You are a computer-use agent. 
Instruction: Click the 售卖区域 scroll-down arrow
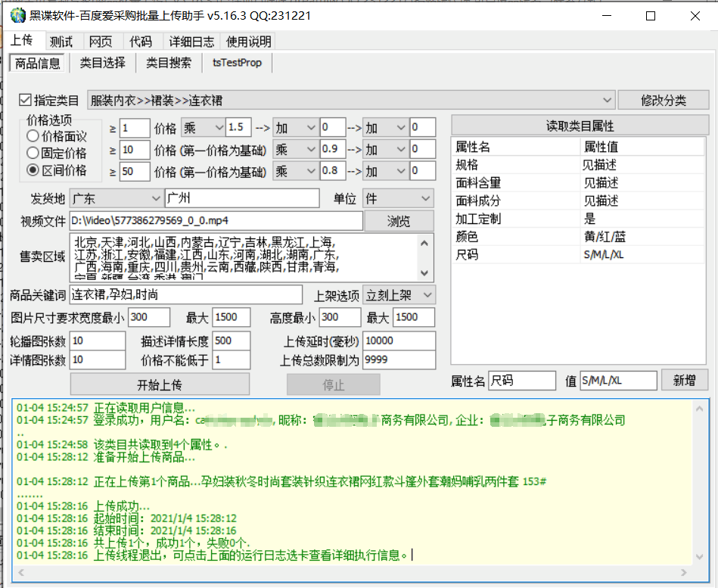[x=424, y=273]
